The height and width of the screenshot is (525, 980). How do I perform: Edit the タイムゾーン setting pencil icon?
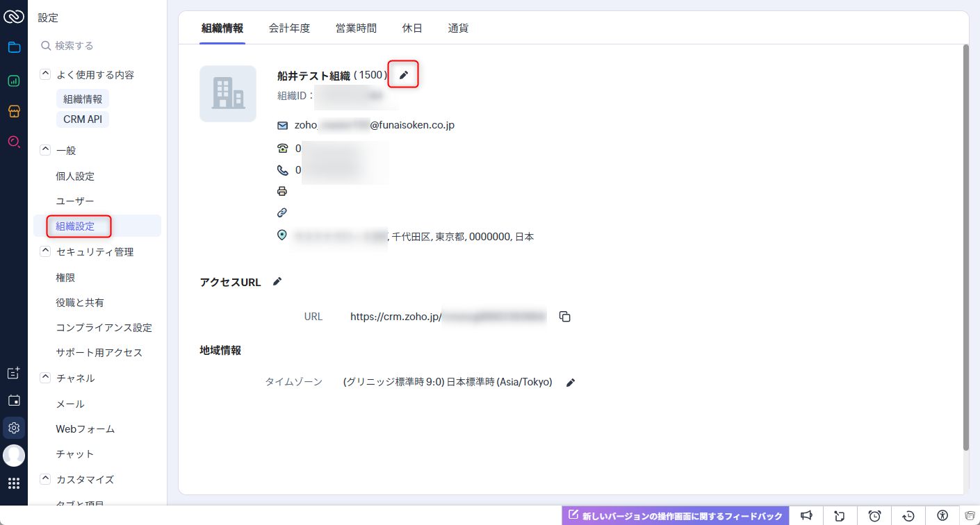[571, 383]
